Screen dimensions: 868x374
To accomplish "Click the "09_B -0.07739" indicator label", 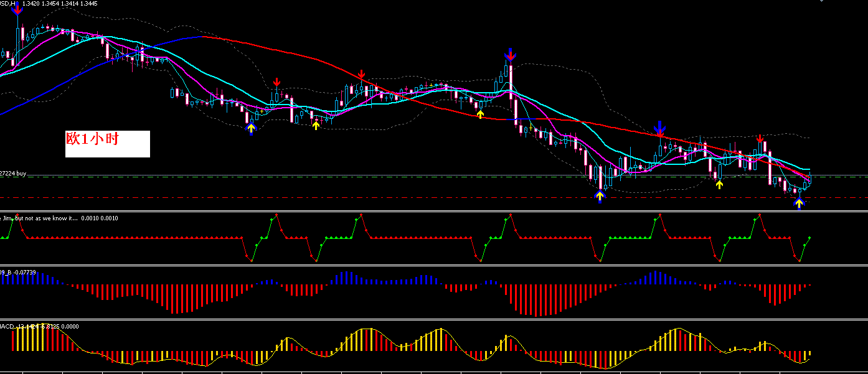I will [18, 273].
